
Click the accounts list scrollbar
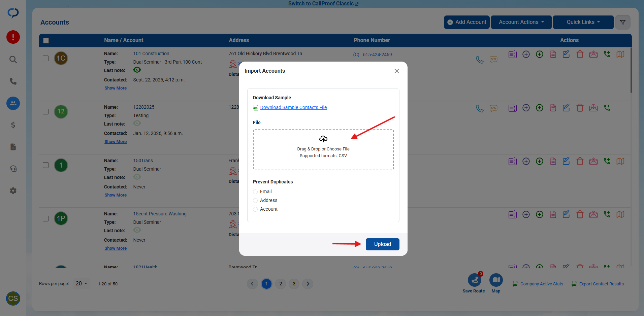click(x=631, y=70)
